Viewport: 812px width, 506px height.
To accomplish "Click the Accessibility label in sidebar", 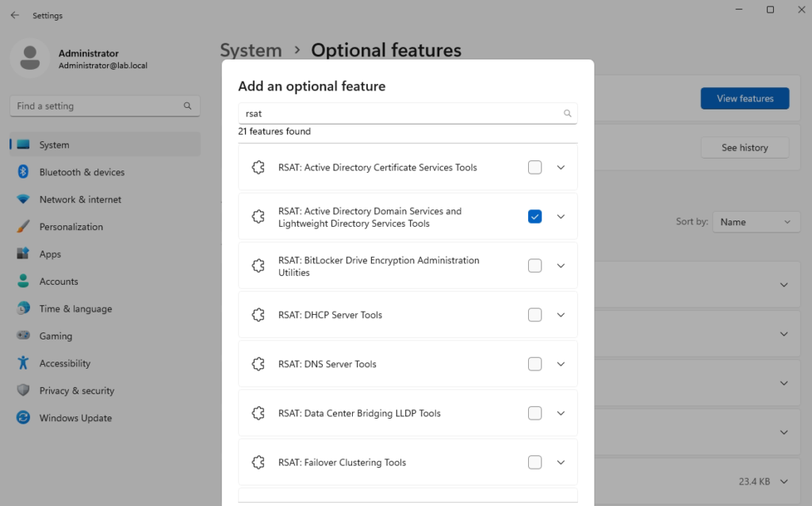I will click(x=65, y=363).
